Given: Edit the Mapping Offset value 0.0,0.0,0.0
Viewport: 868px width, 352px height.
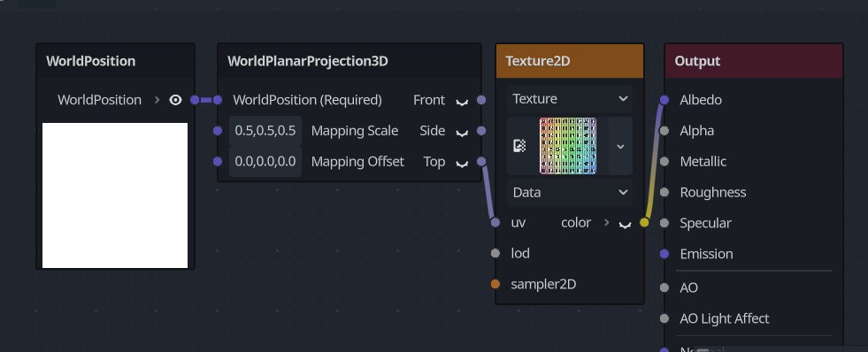Looking at the screenshot, I should click(x=265, y=162).
